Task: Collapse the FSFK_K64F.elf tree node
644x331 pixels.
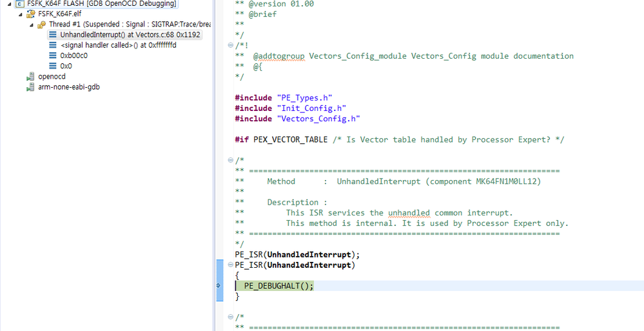Action: tap(21, 14)
